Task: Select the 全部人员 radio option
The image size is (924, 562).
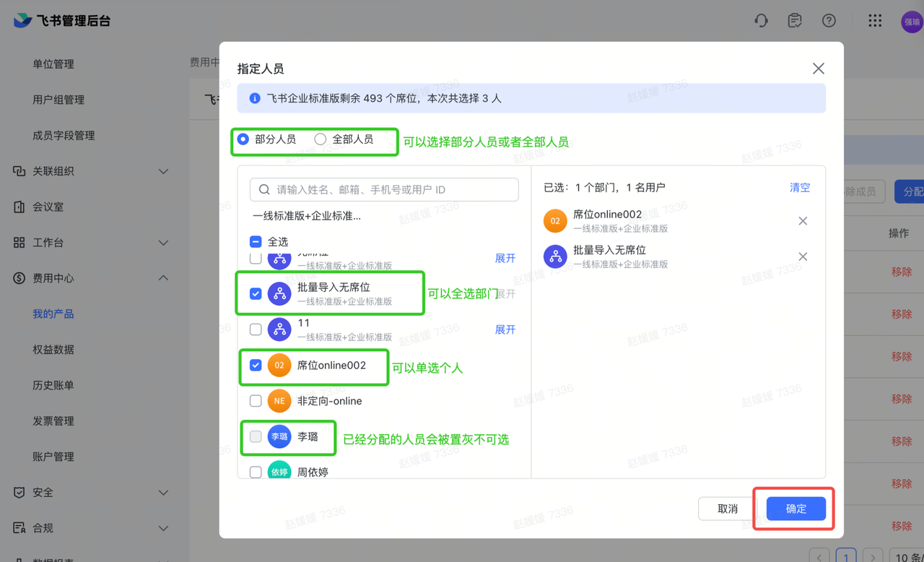Action: coord(321,139)
